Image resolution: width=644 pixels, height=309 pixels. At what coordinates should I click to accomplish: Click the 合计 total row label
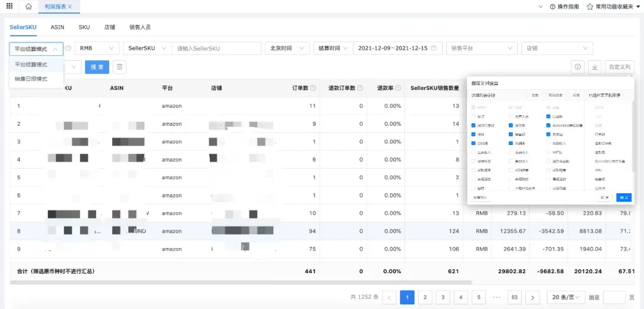[56, 271]
